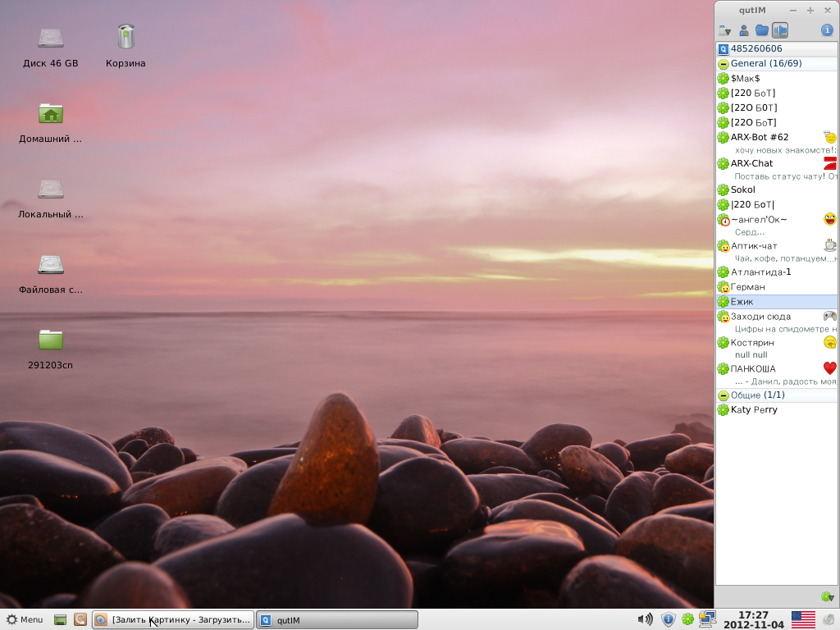Click the away clock status icon of ~ангел'Ок~
The height and width of the screenshot is (630, 840).
tap(724, 220)
